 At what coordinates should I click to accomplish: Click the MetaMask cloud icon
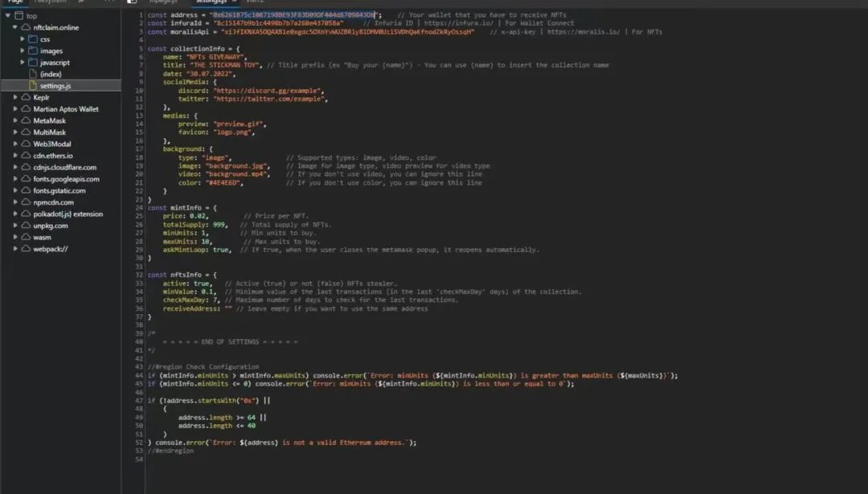pos(26,120)
